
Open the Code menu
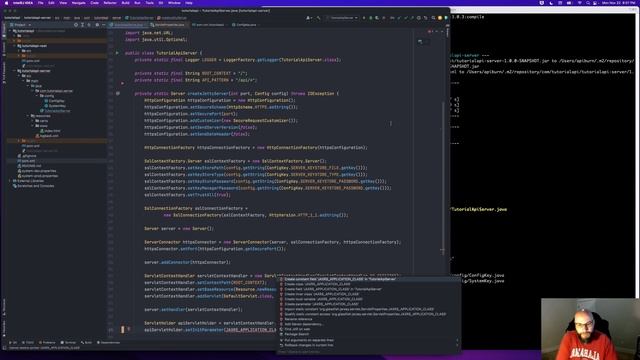click(94, 3)
